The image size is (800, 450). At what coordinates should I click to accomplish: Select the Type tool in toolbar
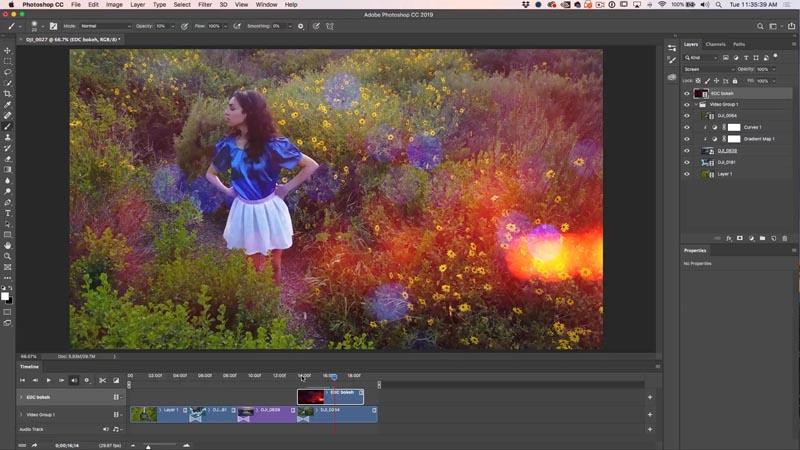pos(8,213)
